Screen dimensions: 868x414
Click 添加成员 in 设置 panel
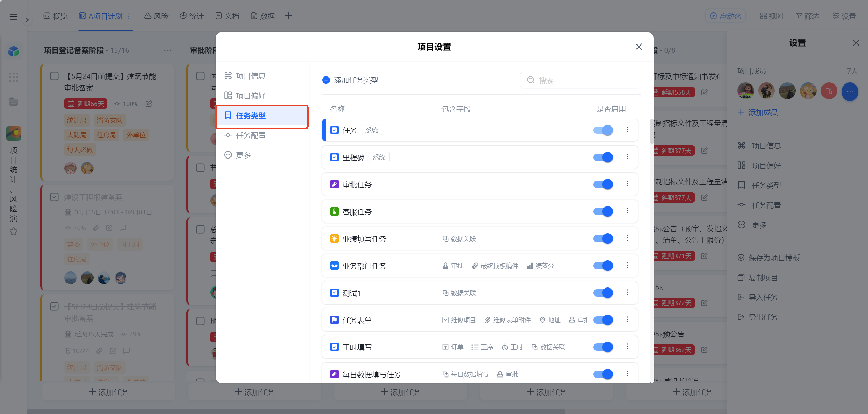757,112
